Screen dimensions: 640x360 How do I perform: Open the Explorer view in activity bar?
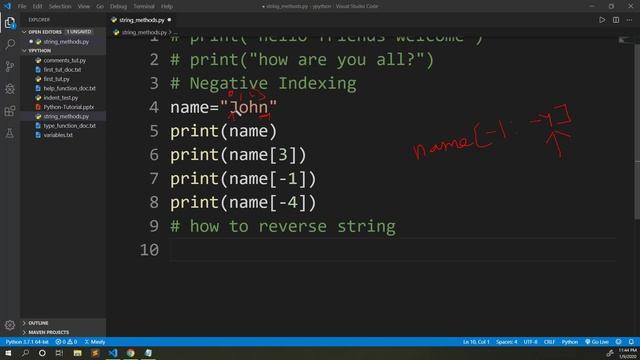10,23
